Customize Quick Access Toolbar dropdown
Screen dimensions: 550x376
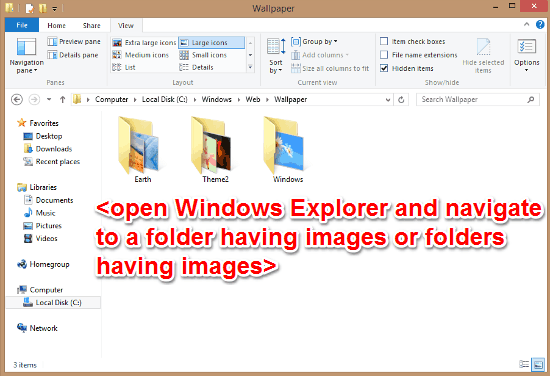point(54,9)
